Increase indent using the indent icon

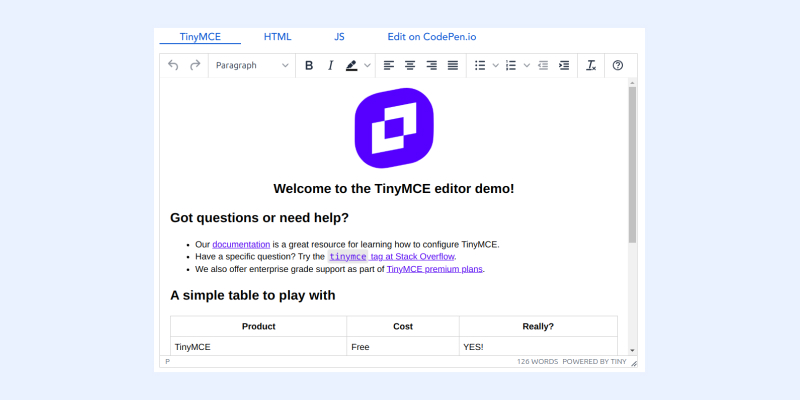pyautogui.click(x=564, y=65)
